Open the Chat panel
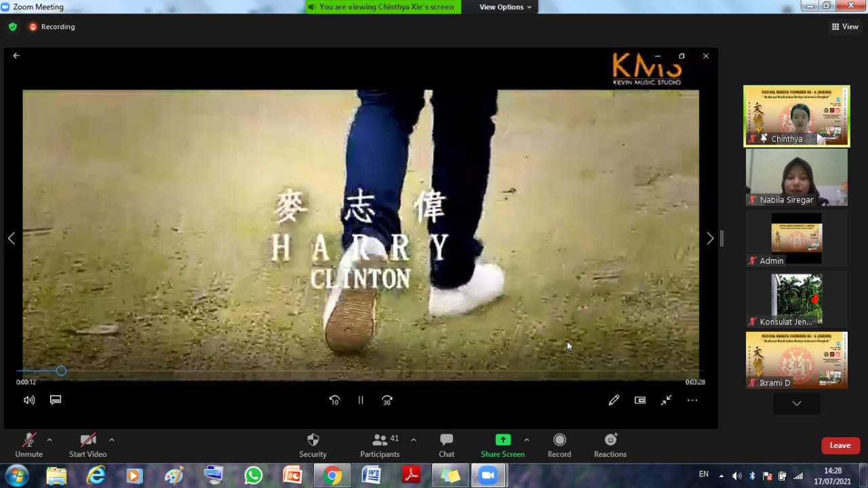 (446, 445)
